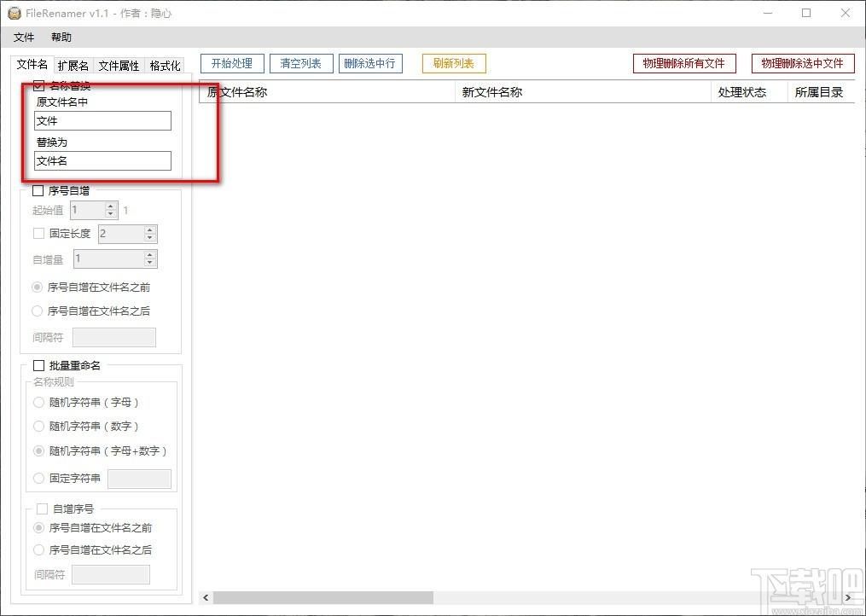
Task: Click the 原文件名称 column header
Action: tap(327, 92)
